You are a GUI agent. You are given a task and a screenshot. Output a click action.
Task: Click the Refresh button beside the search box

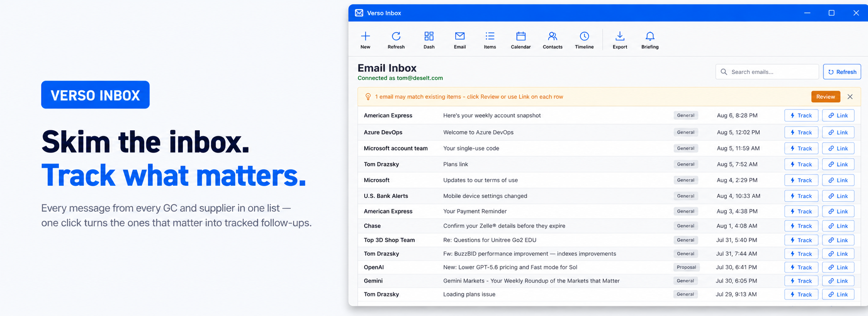click(x=842, y=72)
